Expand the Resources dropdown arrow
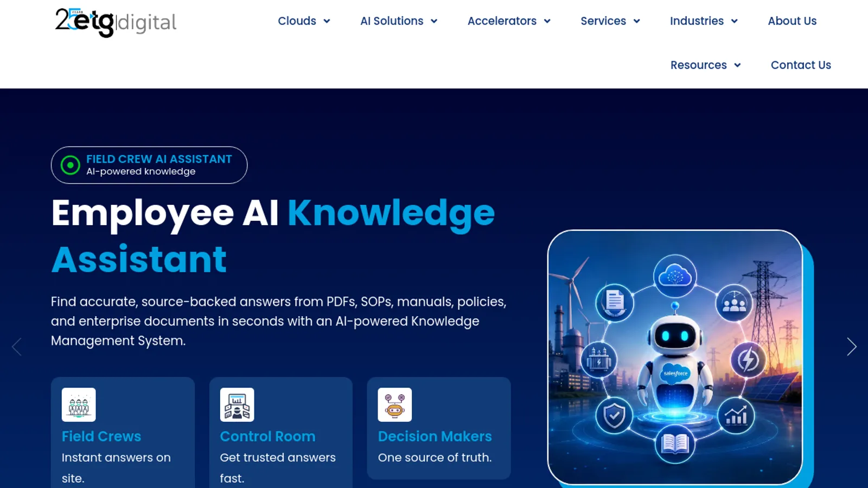The height and width of the screenshot is (488, 868). pyautogui.click(x=737, y=65)
